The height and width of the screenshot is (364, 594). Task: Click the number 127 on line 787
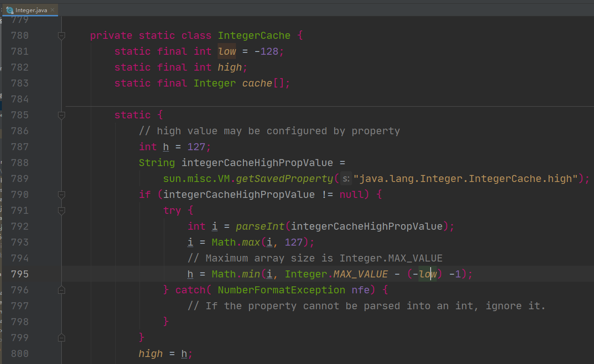[196, 147]
